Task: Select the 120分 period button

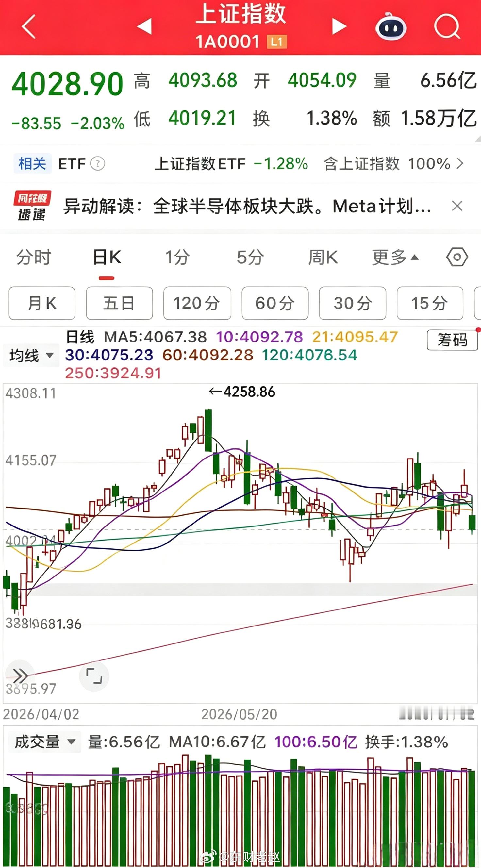Action: click(x=197, y=303)
